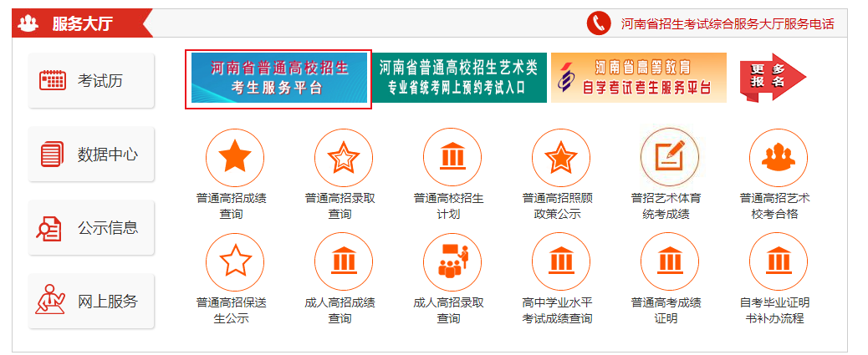
Task: Click the 普通高招保送生公示 outline star icon
Action: (x=235, y=261)
